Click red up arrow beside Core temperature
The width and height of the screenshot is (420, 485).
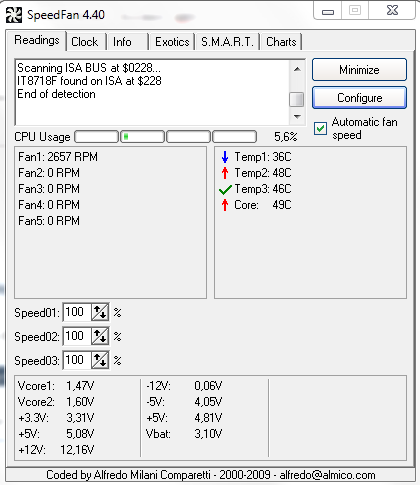point(225,205)
